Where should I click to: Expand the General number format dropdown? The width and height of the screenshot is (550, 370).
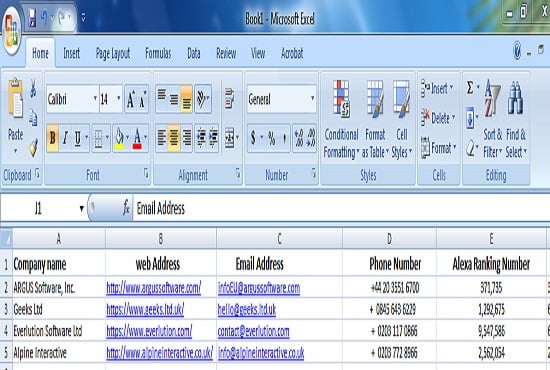tap(313, 99)
